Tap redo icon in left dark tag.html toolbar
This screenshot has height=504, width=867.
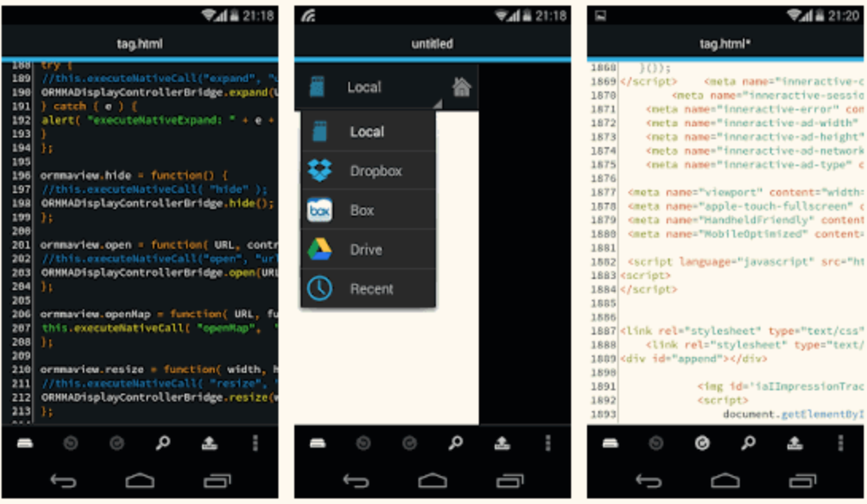[x=117, y=444]
